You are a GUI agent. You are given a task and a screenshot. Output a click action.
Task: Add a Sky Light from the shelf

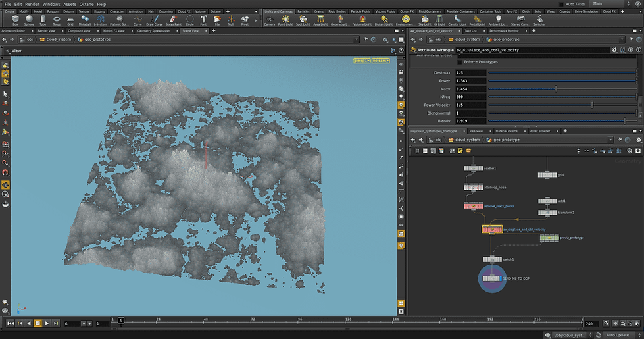[425, 20]
